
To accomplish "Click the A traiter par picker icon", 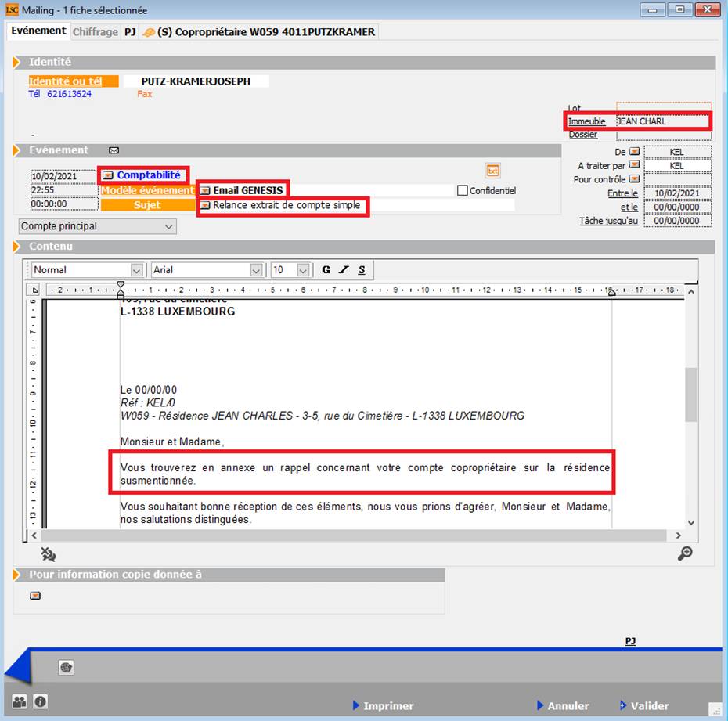I will click(635, 165).
